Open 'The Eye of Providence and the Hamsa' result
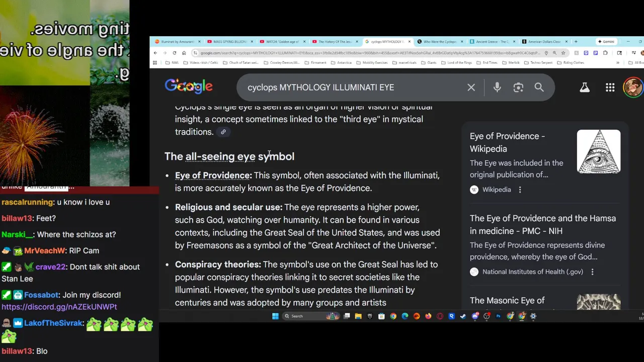The width and height of the screenshot is (644, 362). (543, 225)
